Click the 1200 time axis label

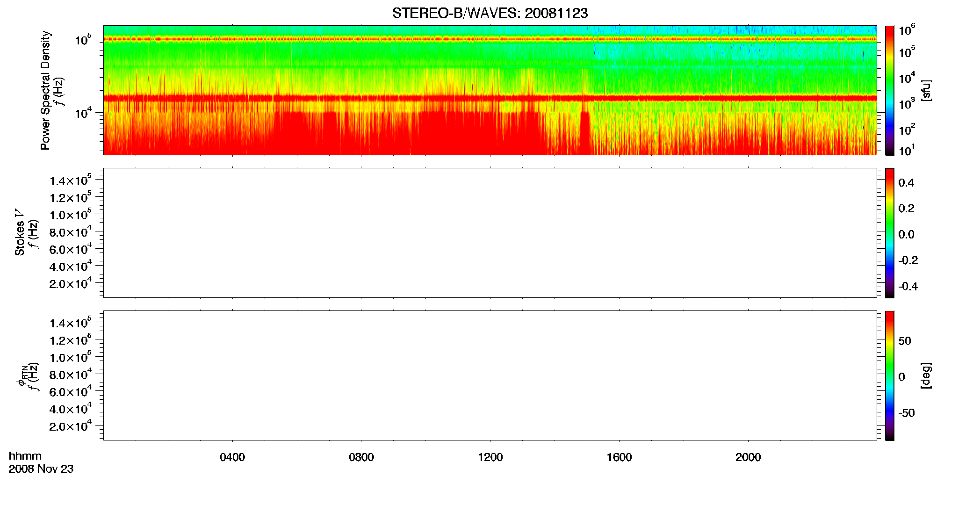coord(490,457)
